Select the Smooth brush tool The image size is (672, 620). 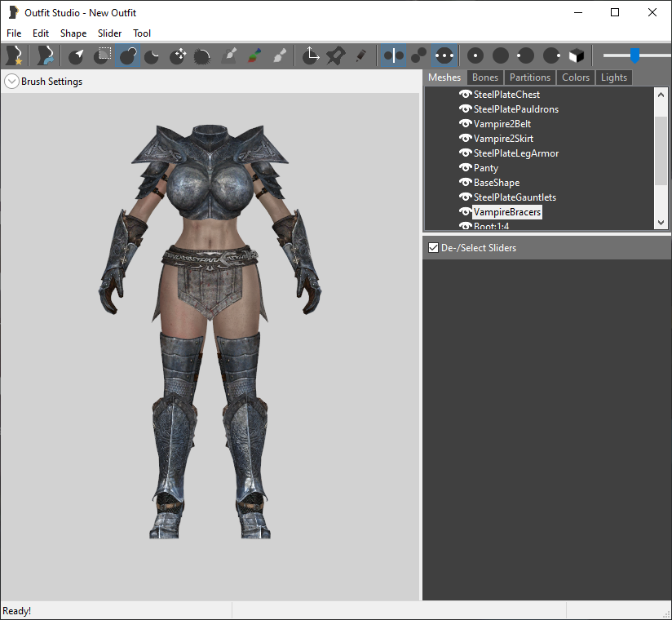(202, 55)
